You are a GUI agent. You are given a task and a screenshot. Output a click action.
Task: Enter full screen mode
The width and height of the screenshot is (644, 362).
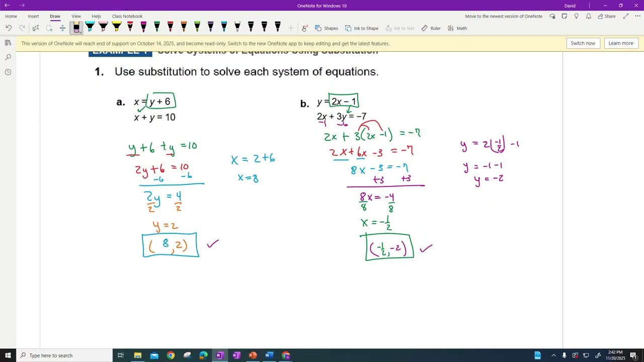point(626,16)
